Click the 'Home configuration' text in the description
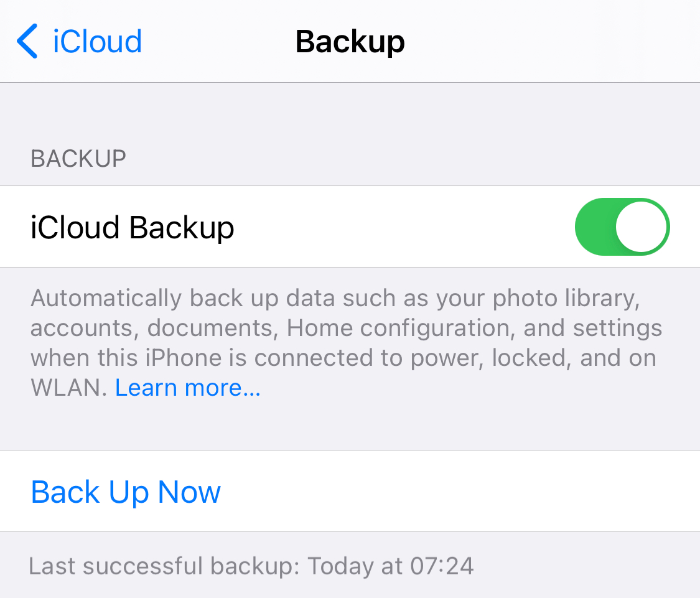700x598 pixels. pyautogui.click(x=398, y=328)
